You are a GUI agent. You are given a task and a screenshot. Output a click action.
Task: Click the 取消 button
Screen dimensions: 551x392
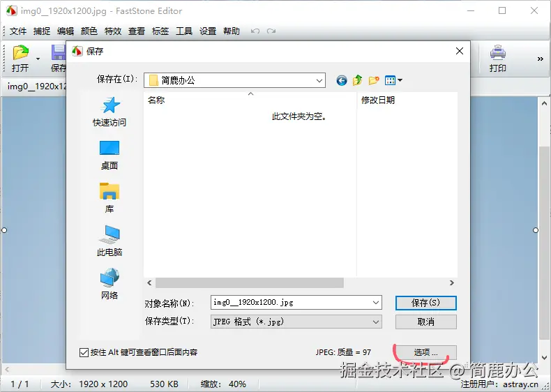[426, 322]
